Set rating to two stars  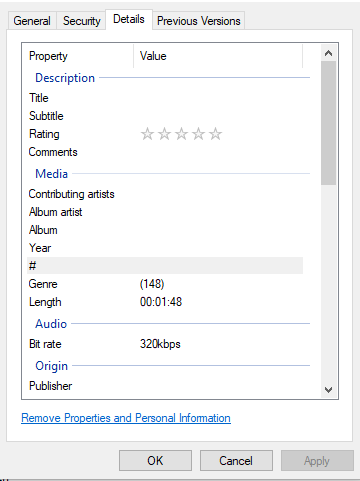click(x=164, y=134)
